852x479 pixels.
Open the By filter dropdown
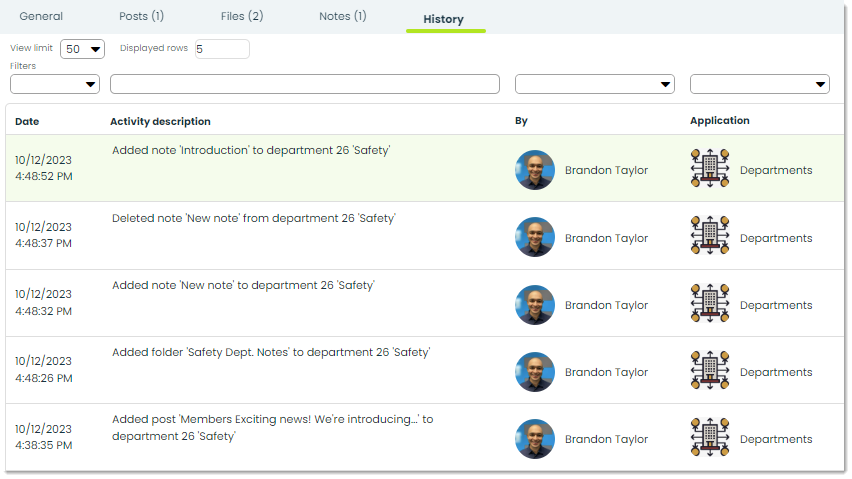pos(594,84)
